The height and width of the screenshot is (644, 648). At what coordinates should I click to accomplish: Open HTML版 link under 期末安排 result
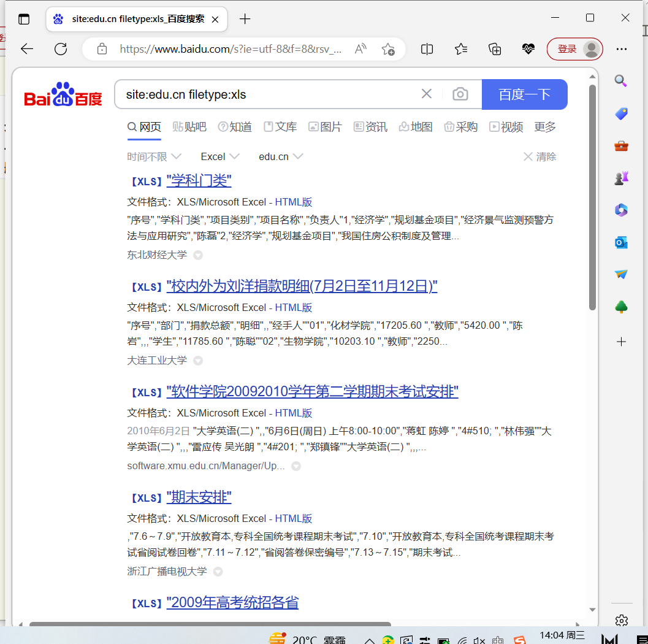[294, 518]
